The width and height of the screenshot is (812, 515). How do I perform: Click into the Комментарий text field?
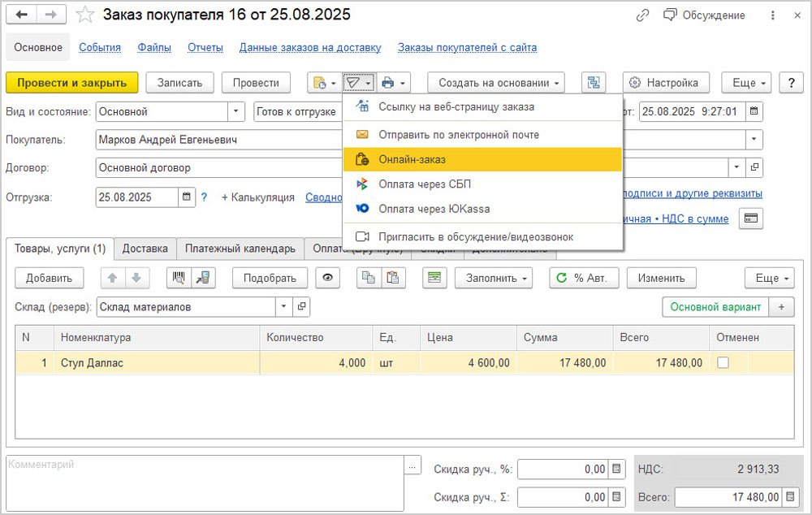[x=205, y=479]
